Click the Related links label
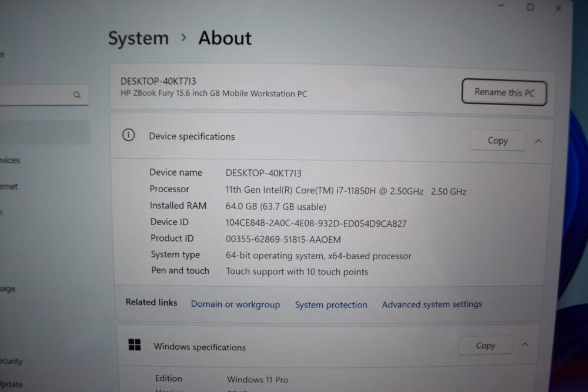The image size is (588, 392). pyautogui.click(x=152, y=302)
